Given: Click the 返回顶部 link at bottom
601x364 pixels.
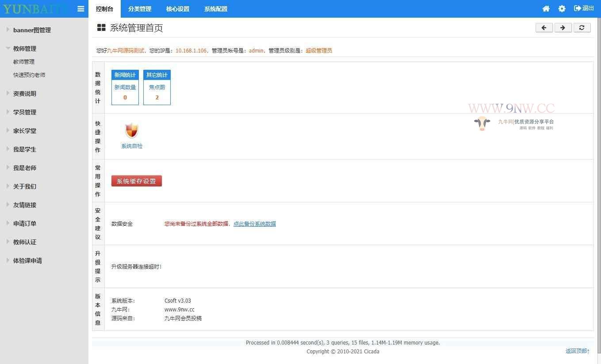Looking at the screenshot, I should (578, 351).
